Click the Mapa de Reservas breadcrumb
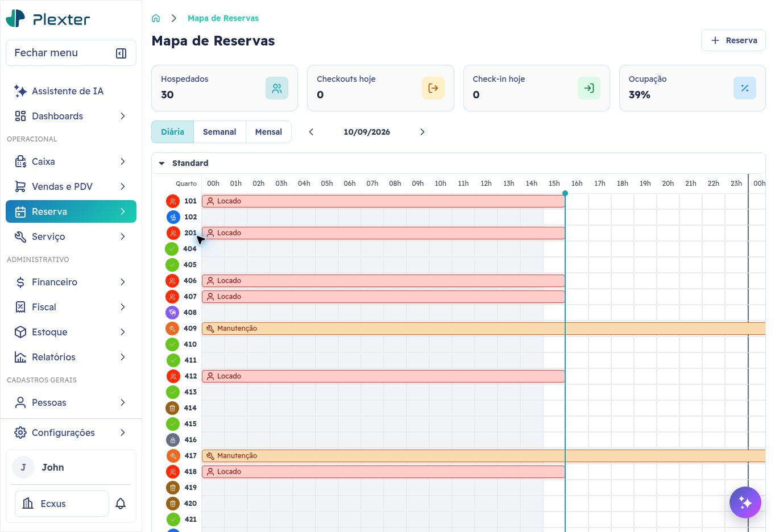Image resolution: width=775 pixels, height=532 pixels. point(223,18)
